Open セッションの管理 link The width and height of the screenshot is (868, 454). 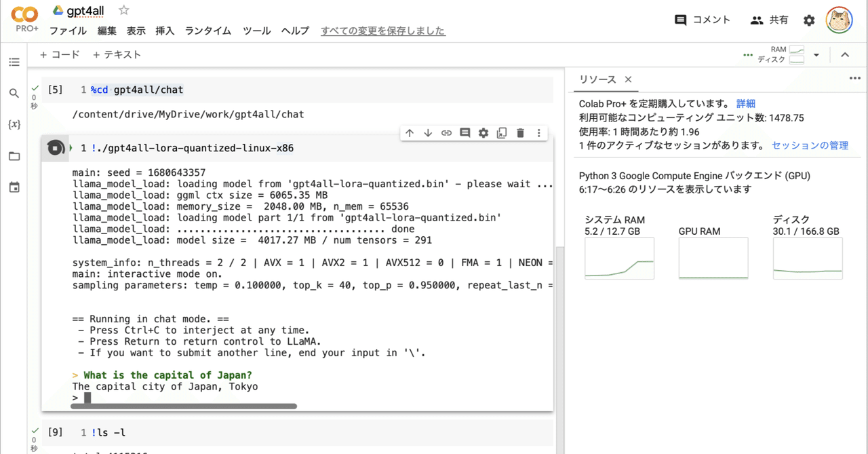810,145
